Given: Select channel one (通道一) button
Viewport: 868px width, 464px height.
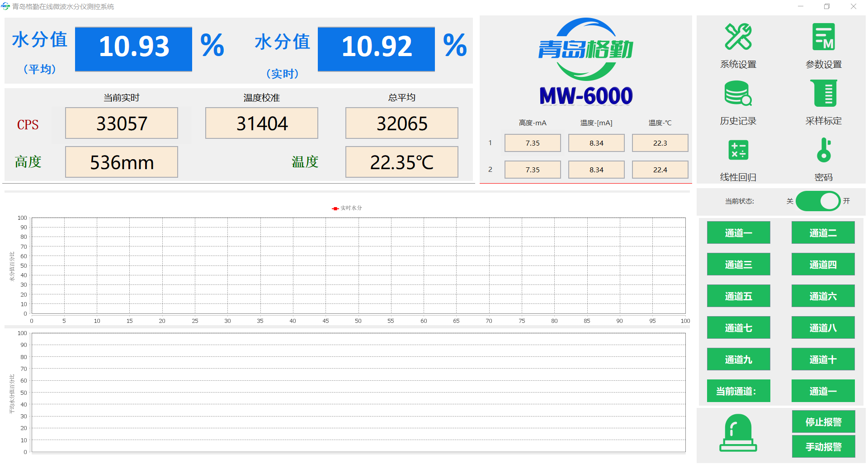Looking at the screenshot, I should click(x=738, y=233).
